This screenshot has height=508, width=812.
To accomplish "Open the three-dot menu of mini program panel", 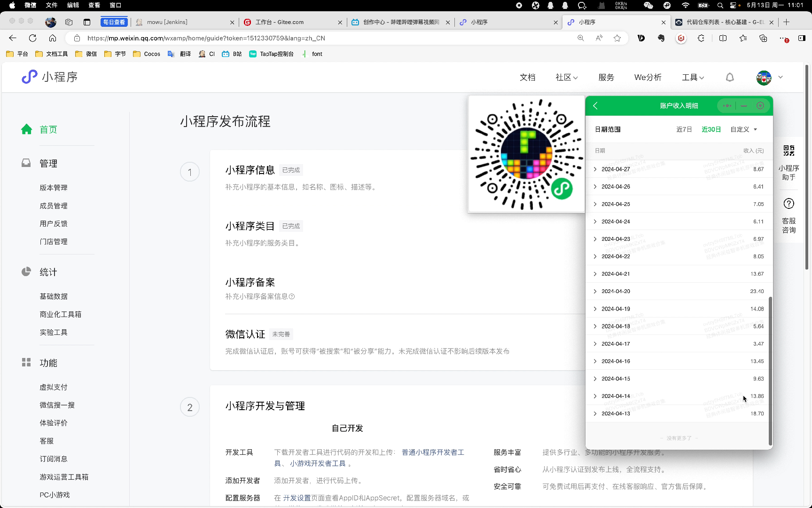I will tap(727, 106).
